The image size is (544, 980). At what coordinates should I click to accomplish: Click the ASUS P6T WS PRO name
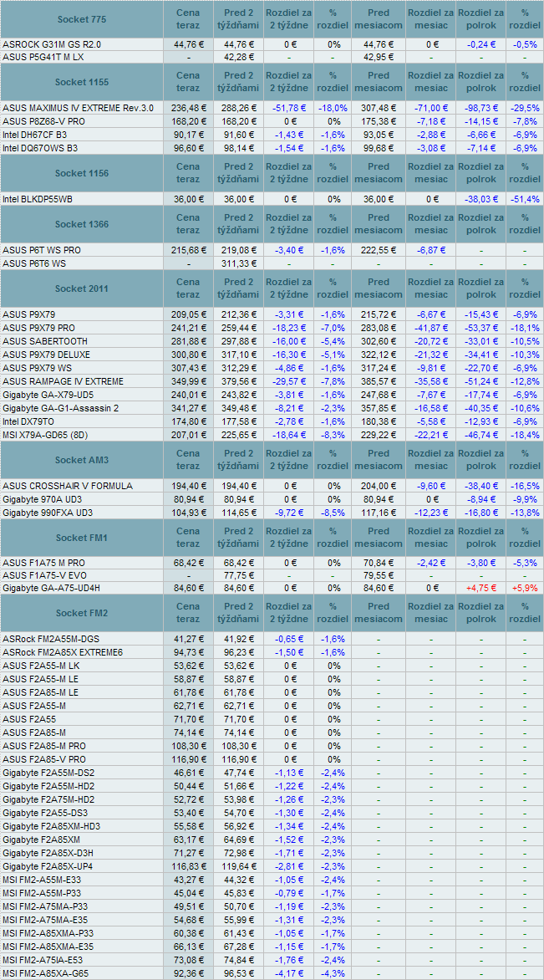[42, 250]
